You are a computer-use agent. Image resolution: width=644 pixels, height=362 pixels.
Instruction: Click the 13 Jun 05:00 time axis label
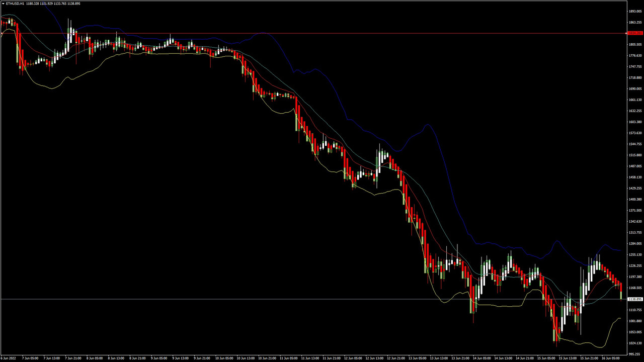pos(418,358)
